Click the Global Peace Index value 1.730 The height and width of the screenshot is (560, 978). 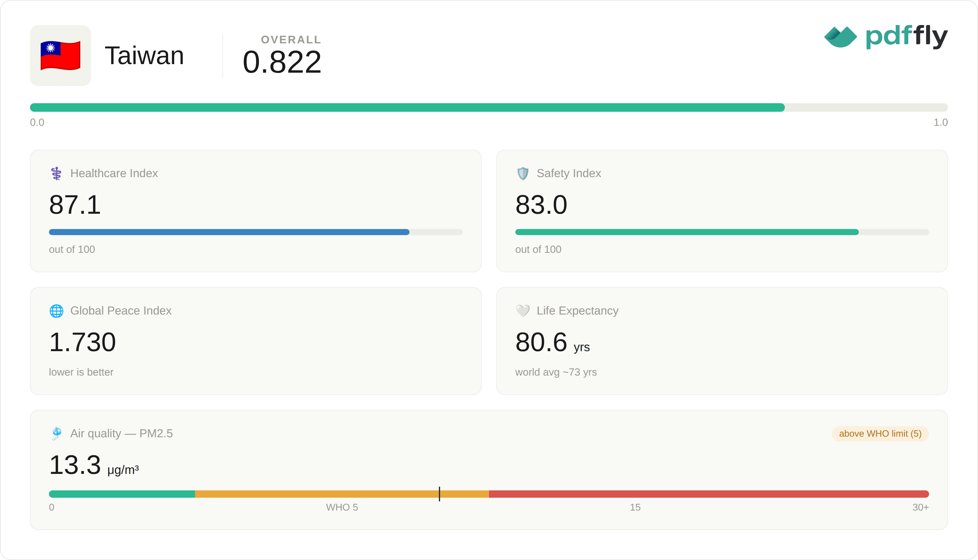click(83, 342)
